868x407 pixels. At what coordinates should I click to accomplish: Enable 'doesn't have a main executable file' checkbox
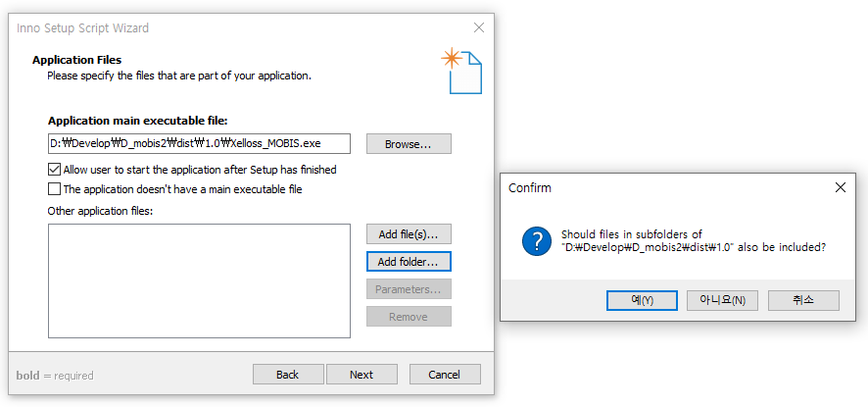54,189
